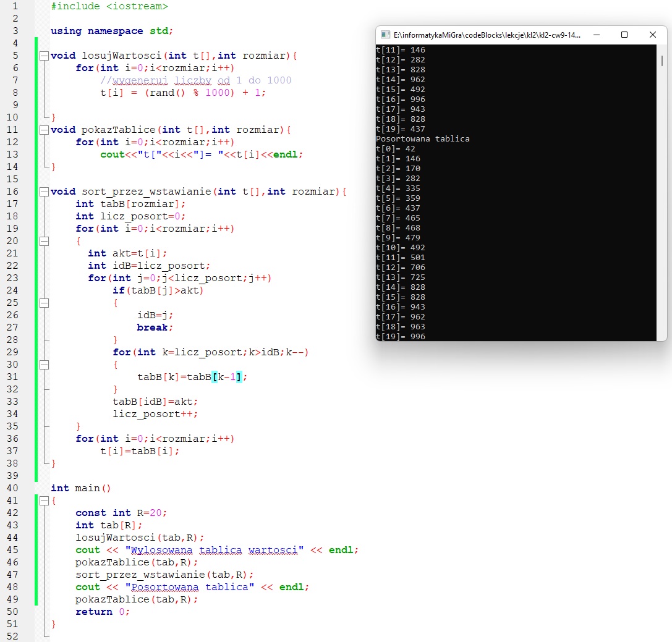Click line number 52 in the gutter
The width and height of the screenshot is (672, 642).
[12, 636]
